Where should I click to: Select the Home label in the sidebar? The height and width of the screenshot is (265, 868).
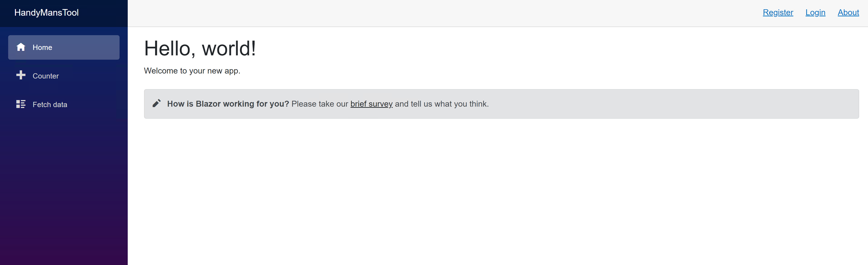[42, 48]
